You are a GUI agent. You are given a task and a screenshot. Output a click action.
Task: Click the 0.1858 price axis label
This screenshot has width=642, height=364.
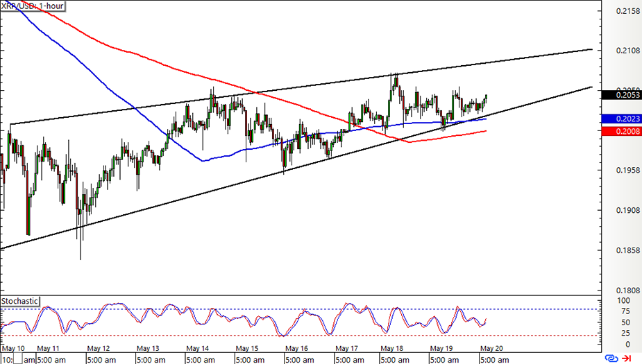(627, 250)
